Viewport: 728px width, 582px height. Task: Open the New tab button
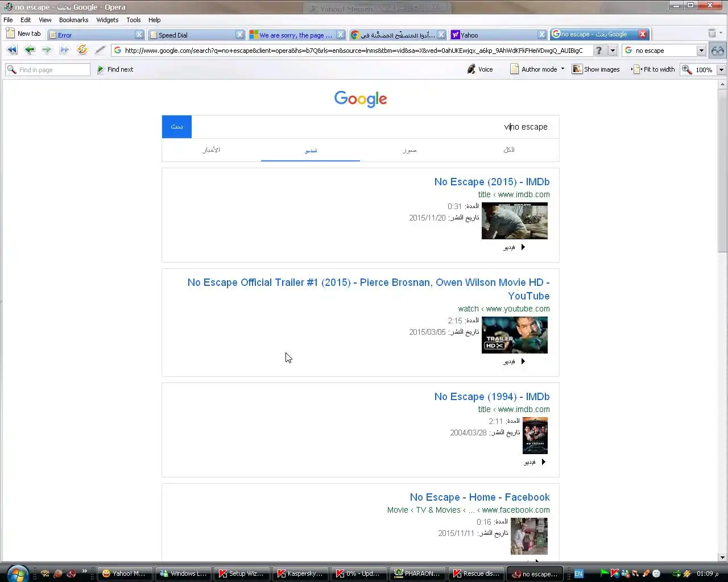click(x=24, y=34)
